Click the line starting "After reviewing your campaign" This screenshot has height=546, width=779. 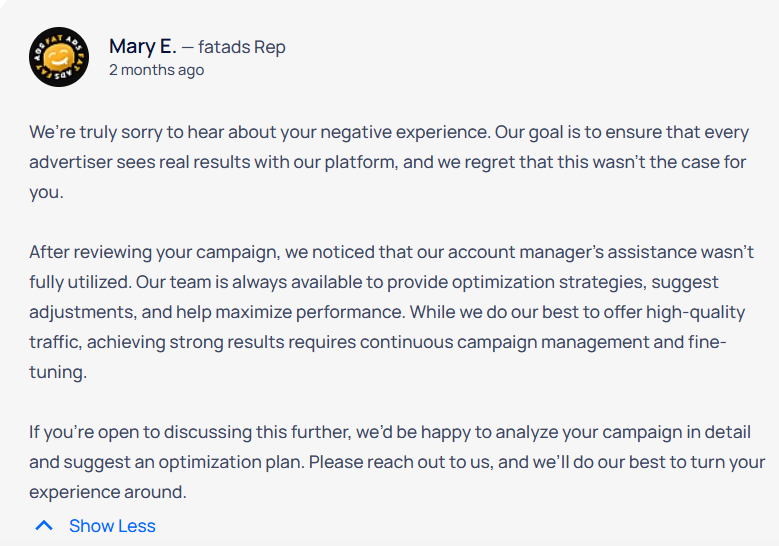pyautogui.click(x=391, y=252)
